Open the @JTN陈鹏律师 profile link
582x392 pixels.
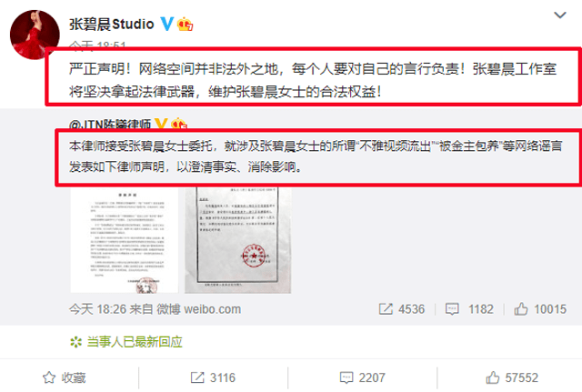110,124
